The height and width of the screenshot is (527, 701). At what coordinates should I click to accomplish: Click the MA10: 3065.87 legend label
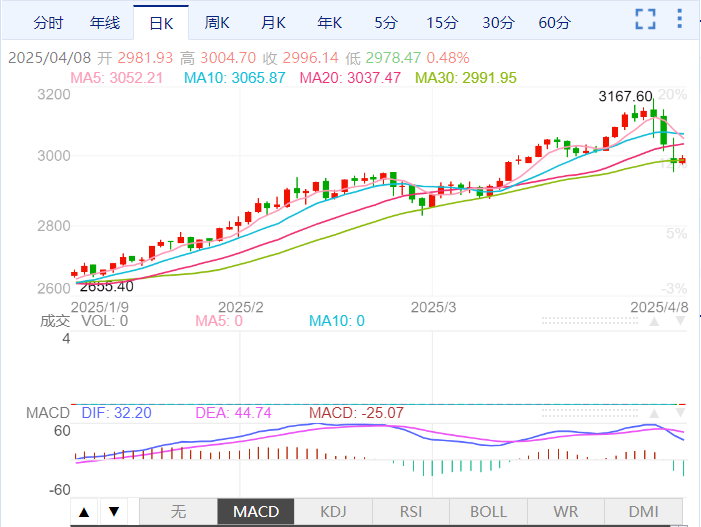pos(235,78)
